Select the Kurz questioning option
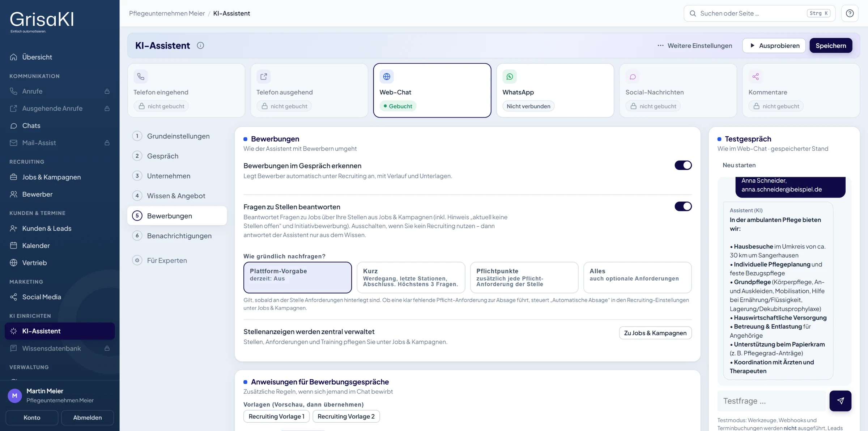The width and height of the screenshot is (868, 431). [x=410, y=277]
